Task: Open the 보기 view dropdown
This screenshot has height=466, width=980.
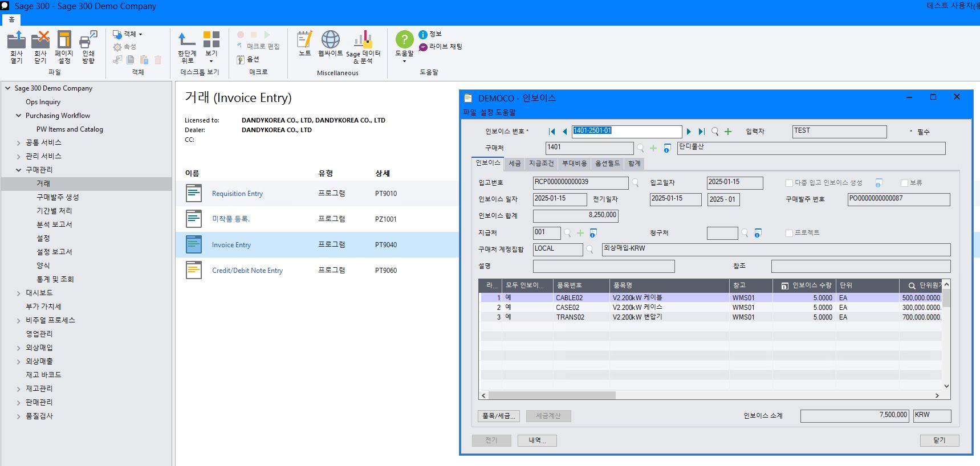Action: pos(212,46)
